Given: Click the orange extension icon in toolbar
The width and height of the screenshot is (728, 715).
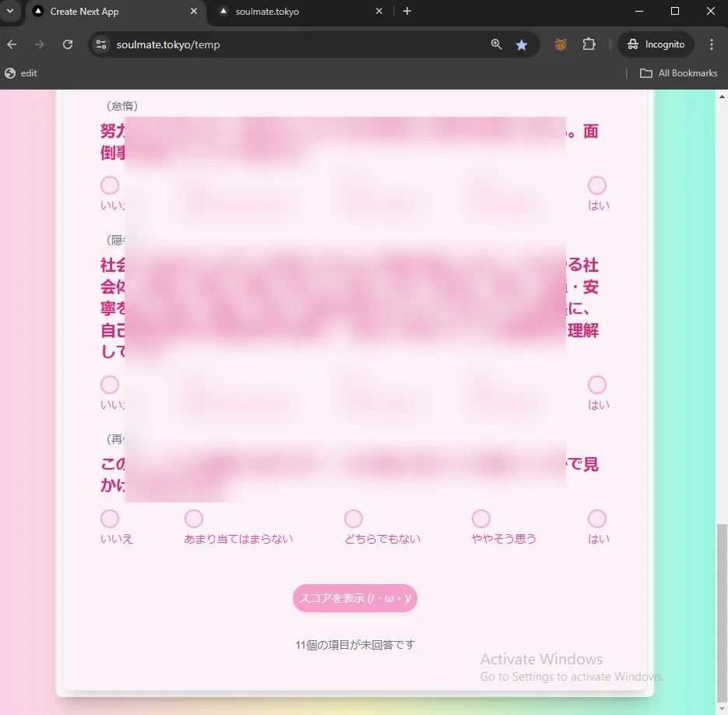Looking at the screenshot, I should click(x=561, y=44).
